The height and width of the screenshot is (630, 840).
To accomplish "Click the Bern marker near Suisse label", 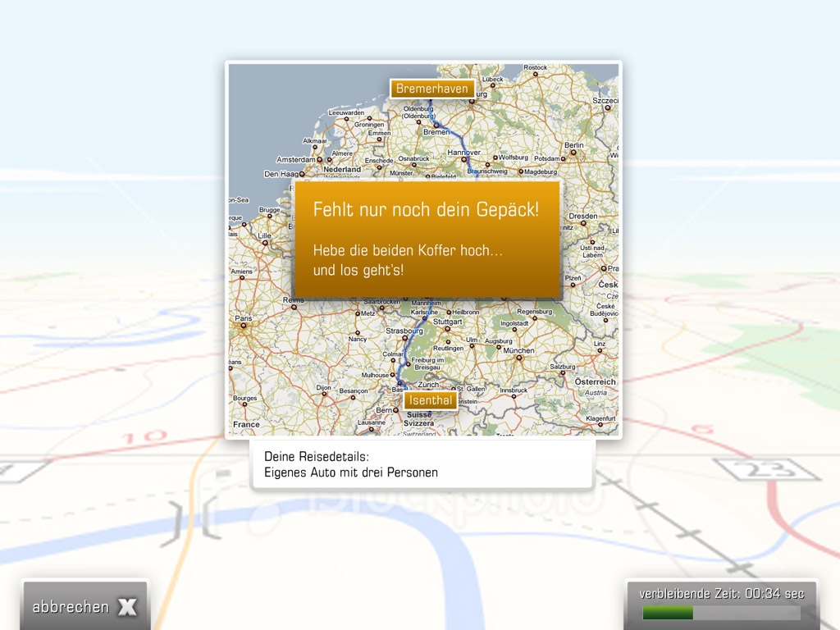I will click(x=396, y=410).
